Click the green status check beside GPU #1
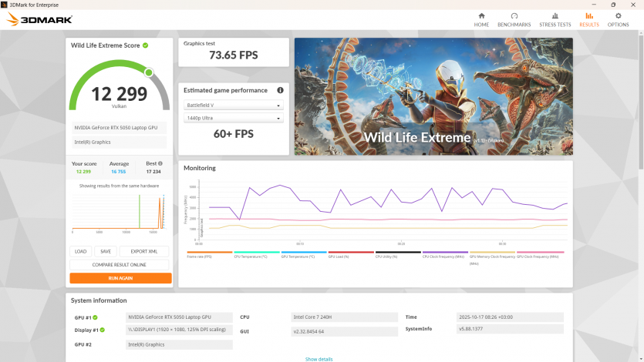Image resolution: width=644 pixels, height=362 pixels. click(x=95, y=317)
